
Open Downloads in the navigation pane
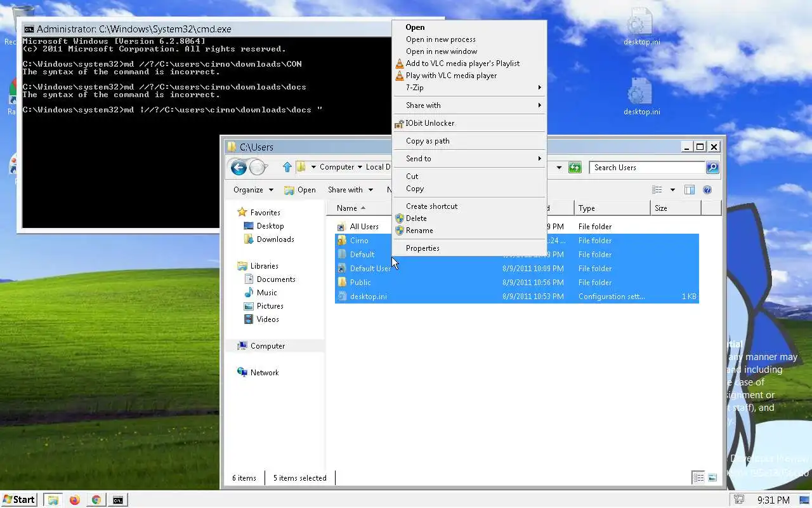tap(275, 239)
